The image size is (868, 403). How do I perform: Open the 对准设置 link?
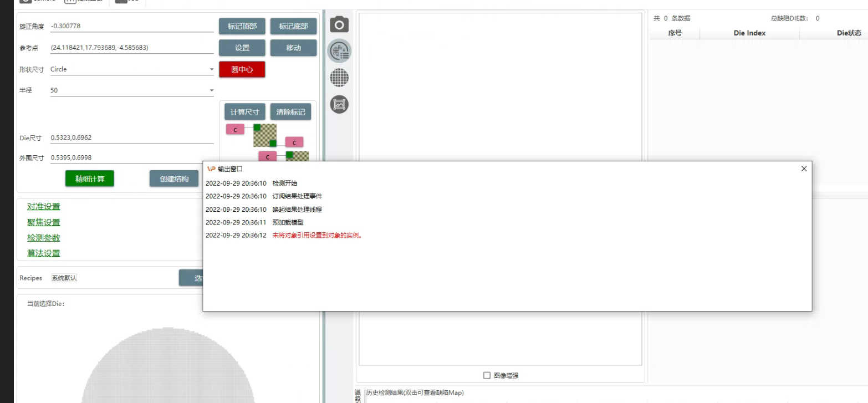(x=44, y=207)
